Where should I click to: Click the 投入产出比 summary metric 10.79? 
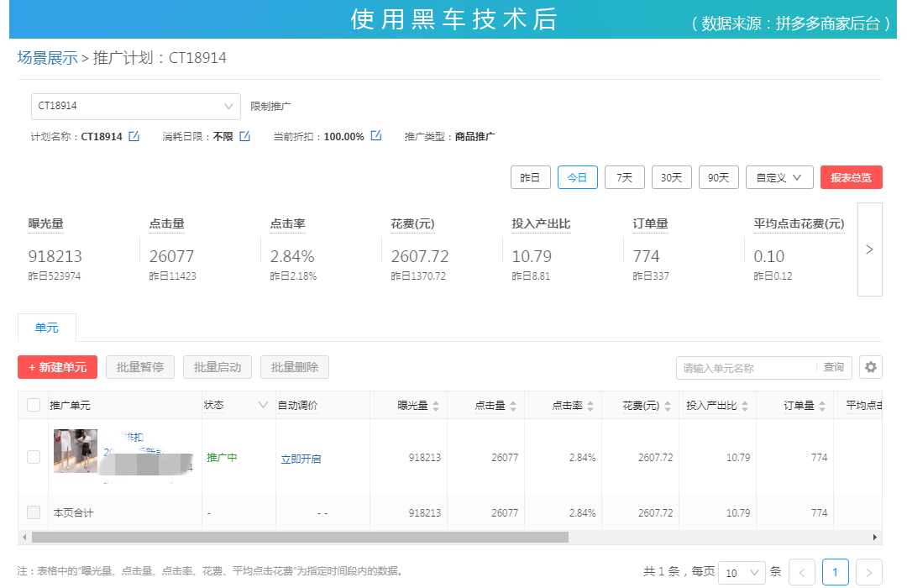point(532,256)
